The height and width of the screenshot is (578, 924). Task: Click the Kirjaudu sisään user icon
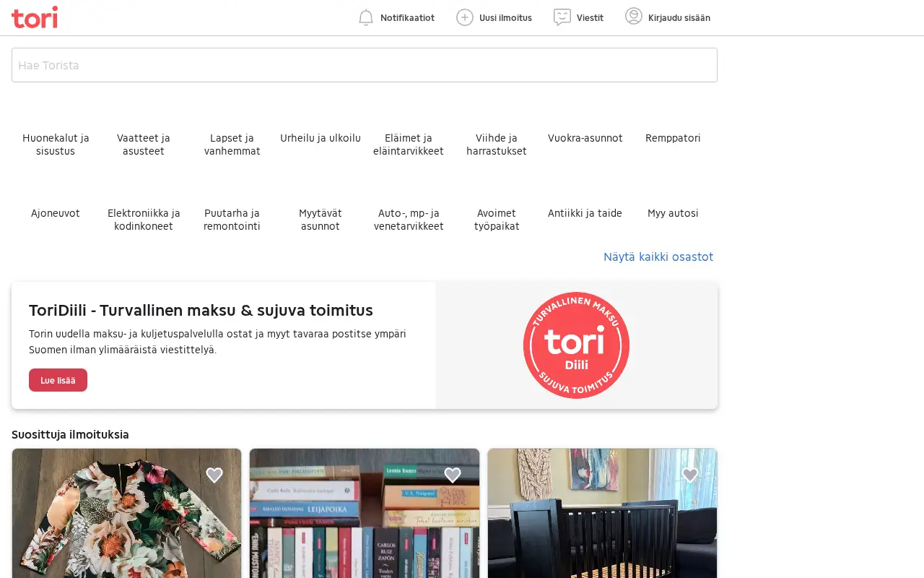[634, 17]
